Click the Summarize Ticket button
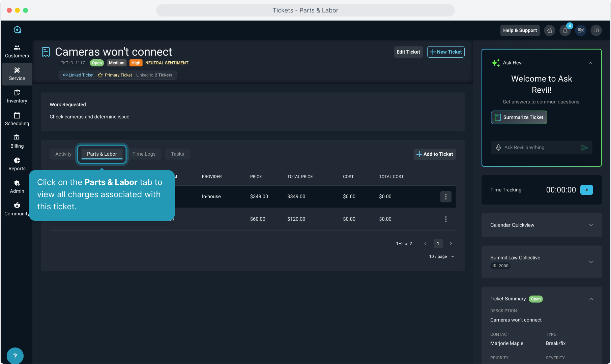The height and width of the screenshot is (364, 611). [x=519, y=117]
